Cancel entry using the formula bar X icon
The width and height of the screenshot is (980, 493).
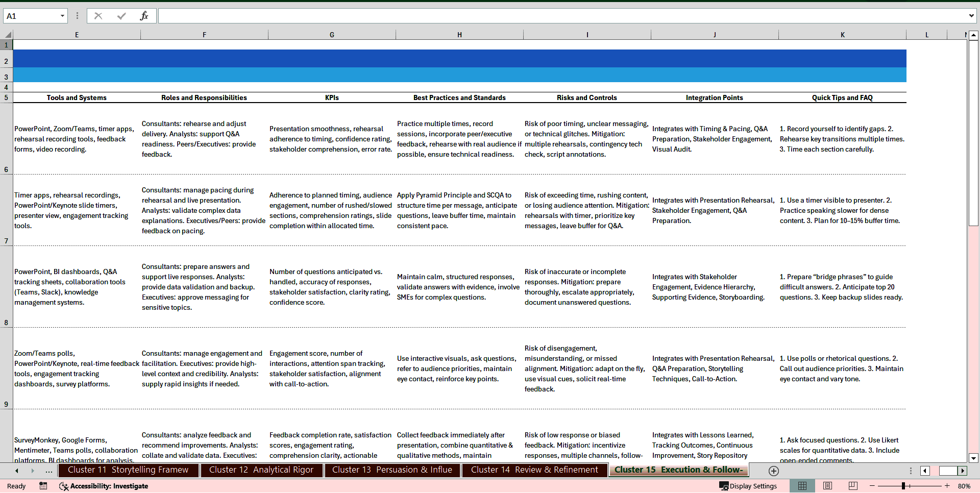pos(98,16)
